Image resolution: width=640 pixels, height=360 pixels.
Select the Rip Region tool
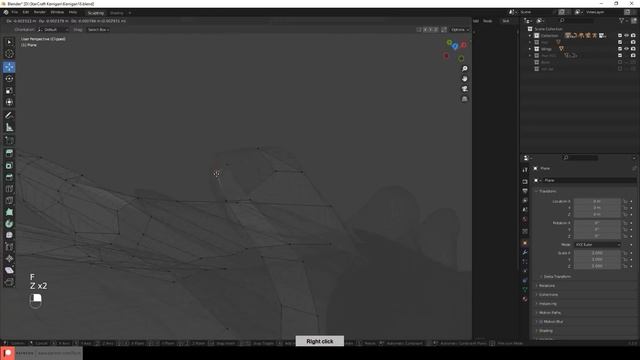(9, 282)
